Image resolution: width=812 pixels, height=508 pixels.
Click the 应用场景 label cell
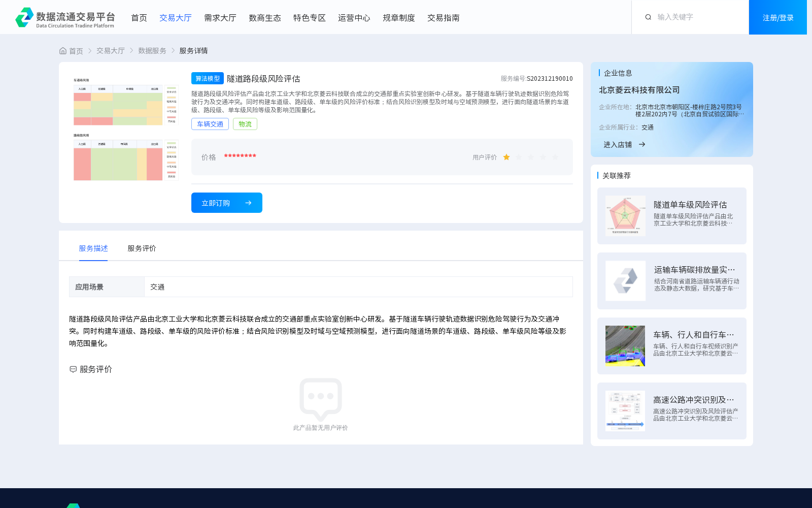[x=107, y=287]
